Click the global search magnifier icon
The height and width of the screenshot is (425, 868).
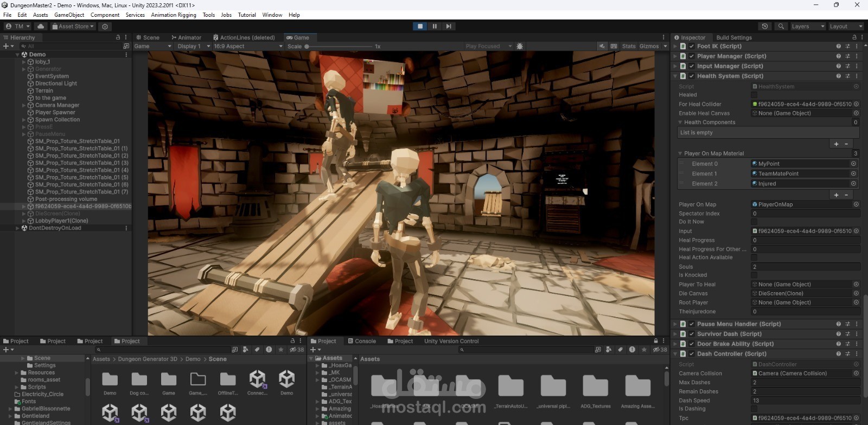point(781,26)
